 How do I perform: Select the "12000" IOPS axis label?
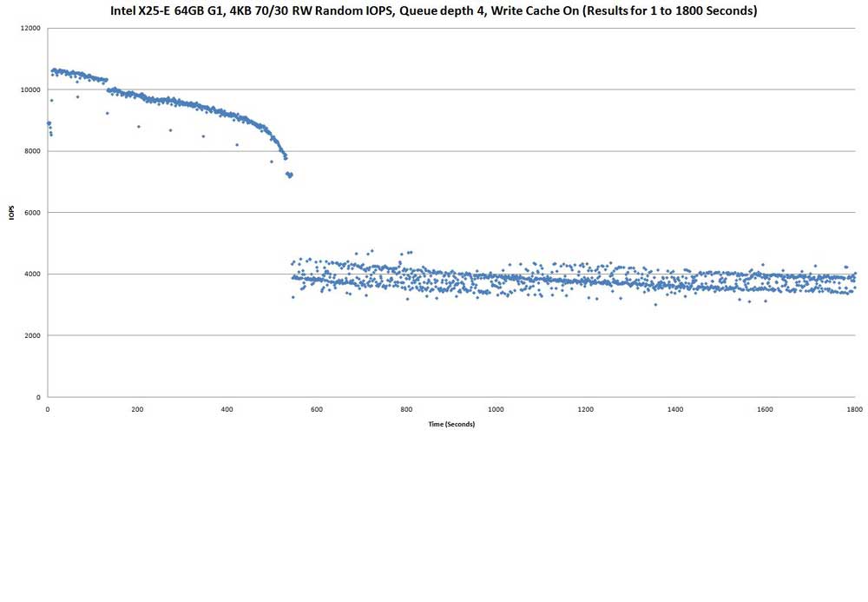click(31, 29)
